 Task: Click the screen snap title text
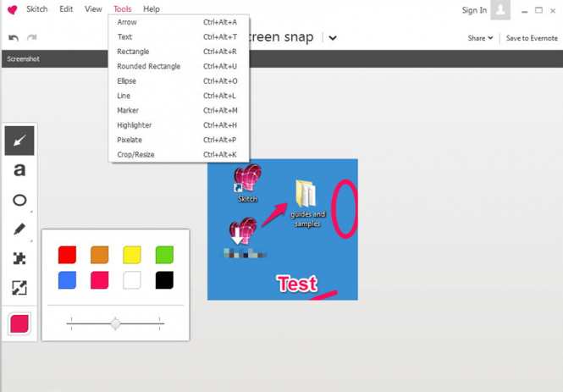[281, 37]
